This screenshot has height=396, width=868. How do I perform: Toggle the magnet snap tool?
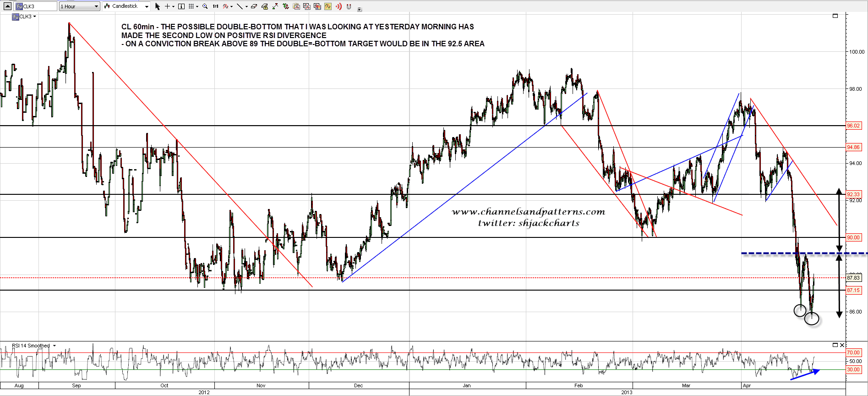point(349,6)
